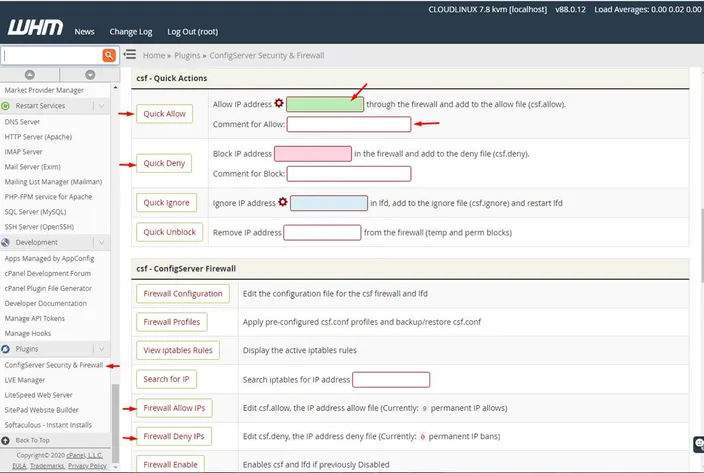This screenshot has height=473, width=704.
Task: Focus the green Allow IP address field
Action: pyautogui.click(x=325, y=105)
